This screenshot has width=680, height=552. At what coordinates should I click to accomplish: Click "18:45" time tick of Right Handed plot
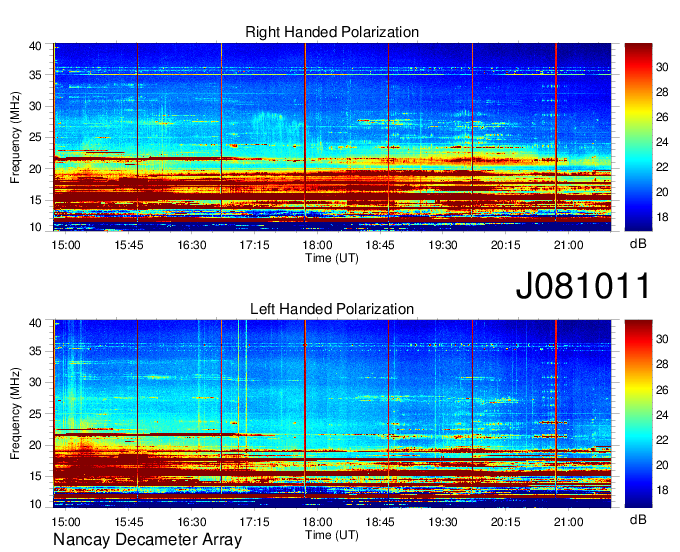coord(380,245)
